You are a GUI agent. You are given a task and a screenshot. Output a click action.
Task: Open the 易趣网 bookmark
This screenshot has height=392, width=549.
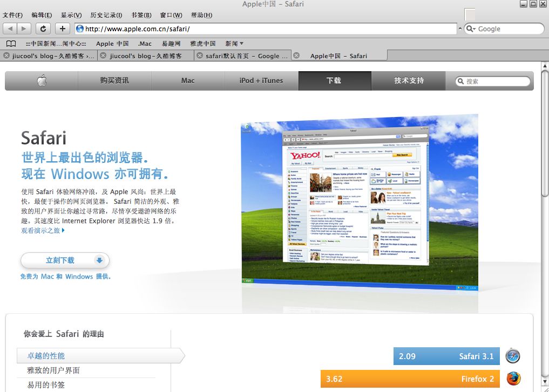pos(171,44)
